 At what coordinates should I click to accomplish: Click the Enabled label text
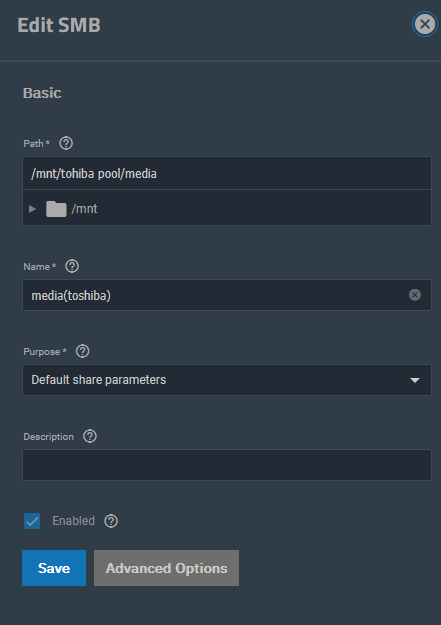(73, 521)
